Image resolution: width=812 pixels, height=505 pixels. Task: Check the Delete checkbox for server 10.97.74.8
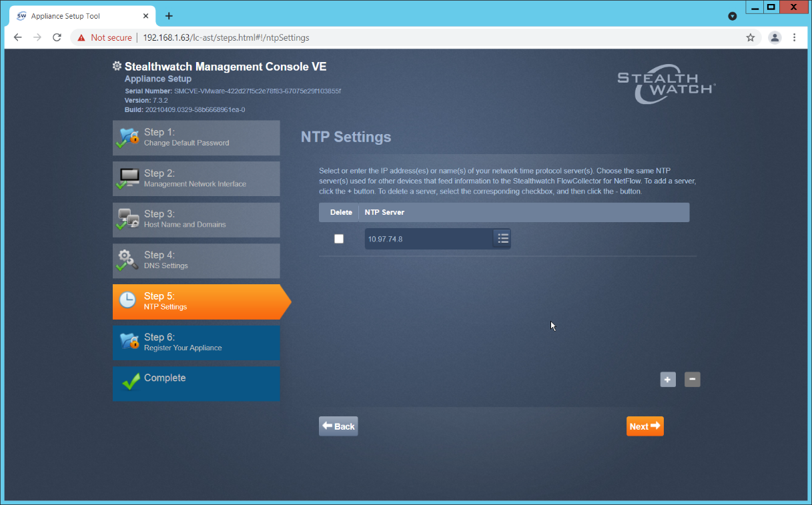click(x=338, y=238)
